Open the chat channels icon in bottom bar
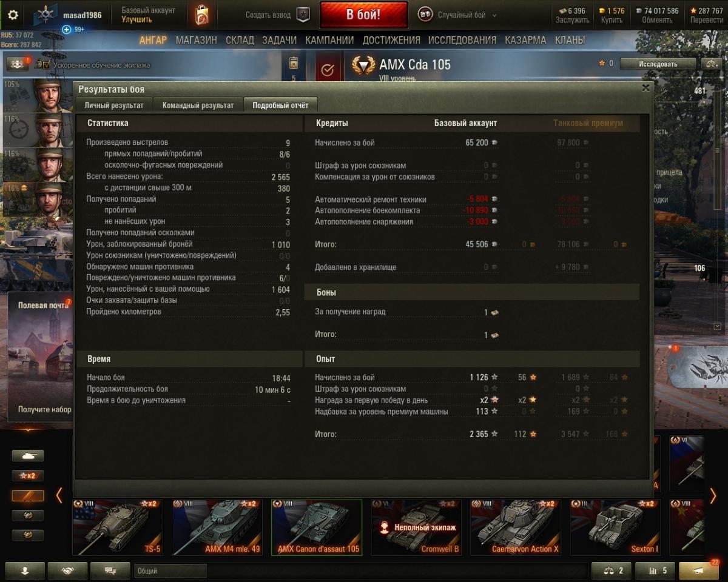The height and width of the screenshot is (582, 728). [110, 570]
